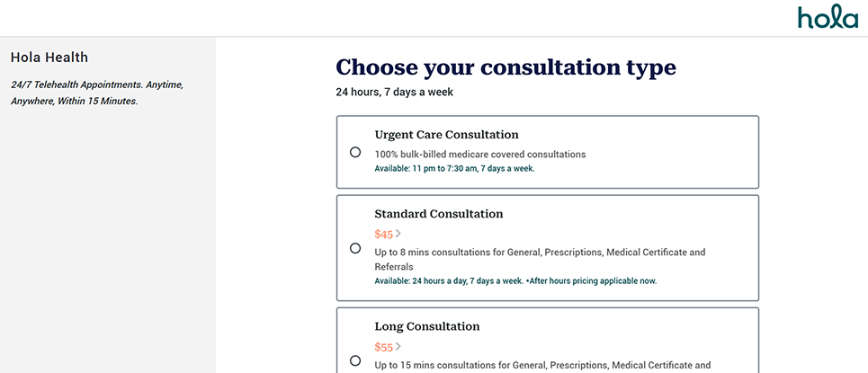
Task: Click the $55 Long Consultation price
Action: point(384,347)
